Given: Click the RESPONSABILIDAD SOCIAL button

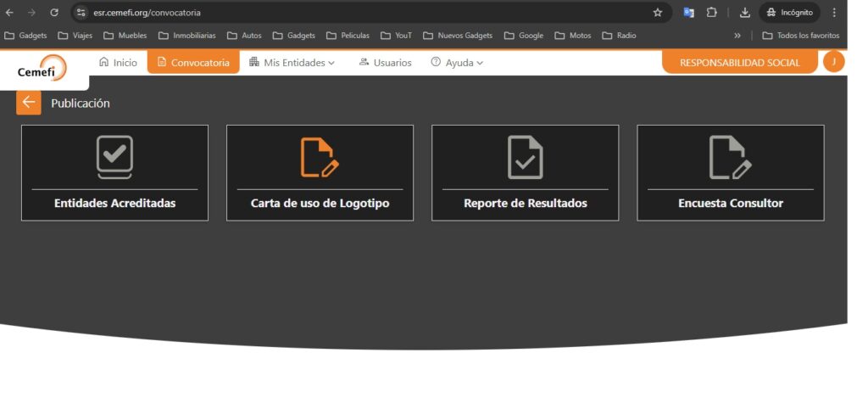Looking at the screenshot, I should coord(739,63).
